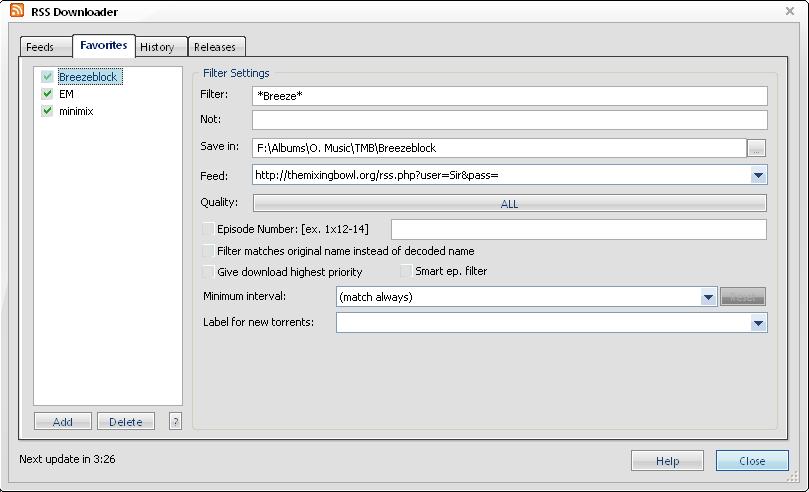Click the Quality ALL button

(x=509, y=203)
